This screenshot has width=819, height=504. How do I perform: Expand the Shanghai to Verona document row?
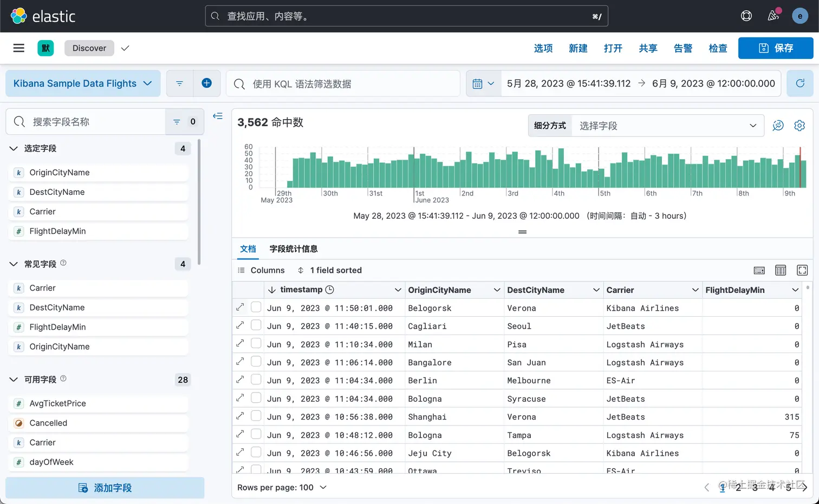pyautogui.click(x=240, y=416)
